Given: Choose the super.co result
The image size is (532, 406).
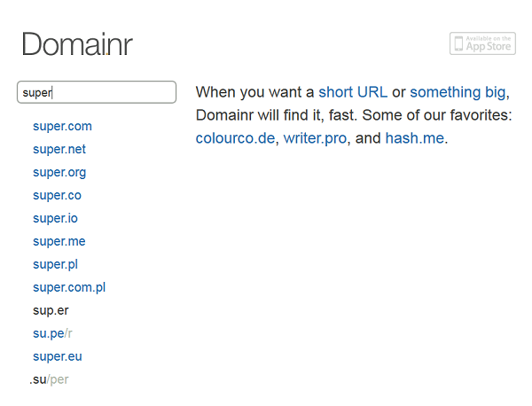Looking at the screenshot, I should [x=57, y=195].
